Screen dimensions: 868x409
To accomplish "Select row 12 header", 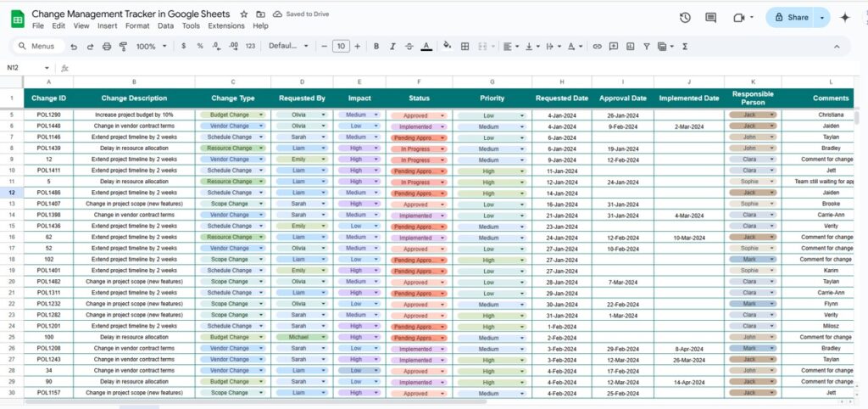I will click(12, 193).
